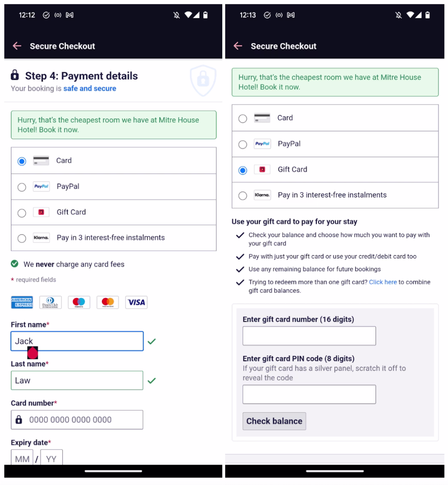Click the VISA card logo
This screenshot has width=448, height=485.
136,303
